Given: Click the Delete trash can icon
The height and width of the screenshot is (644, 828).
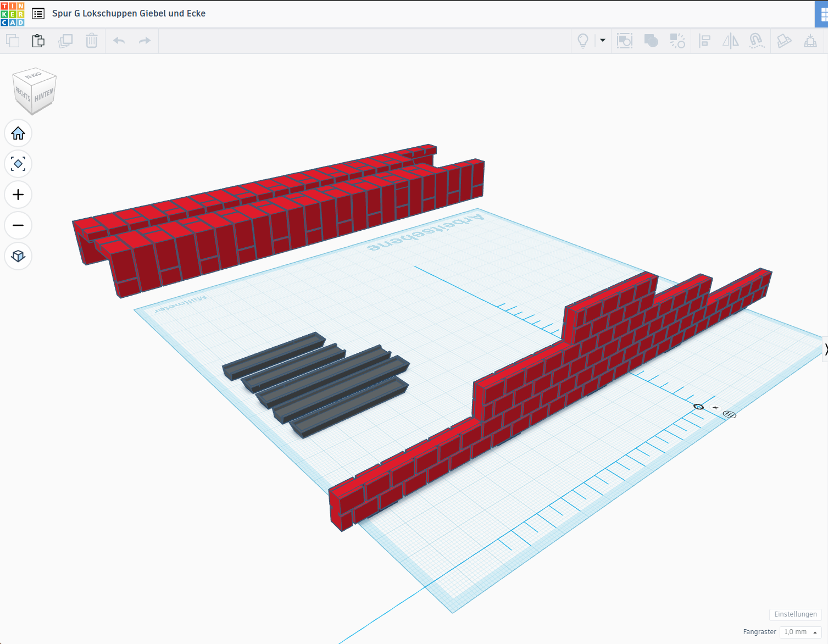Looking at the screenshot, I should (x=92, y=41).
